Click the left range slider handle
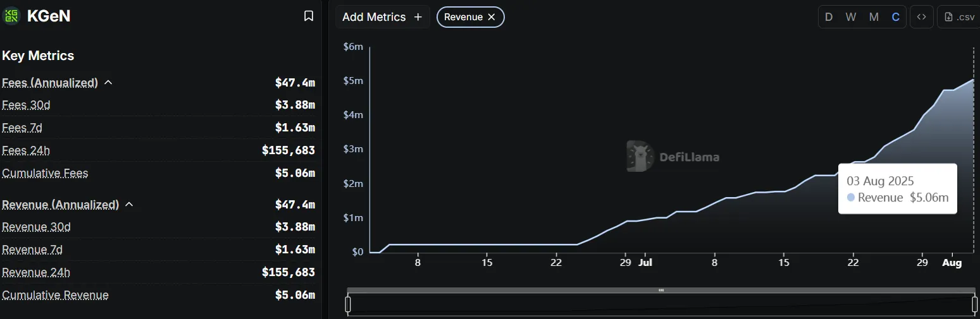The width and height of the screenshot is (980, 319). click(348, 304)
